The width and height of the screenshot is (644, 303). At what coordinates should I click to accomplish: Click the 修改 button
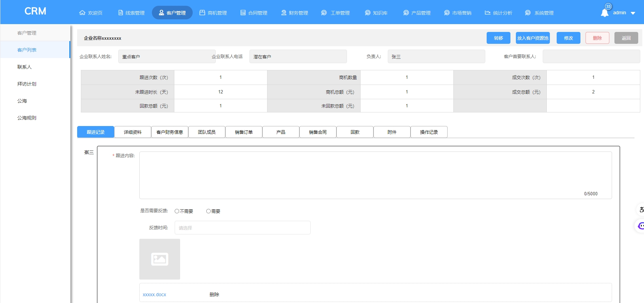569,38
